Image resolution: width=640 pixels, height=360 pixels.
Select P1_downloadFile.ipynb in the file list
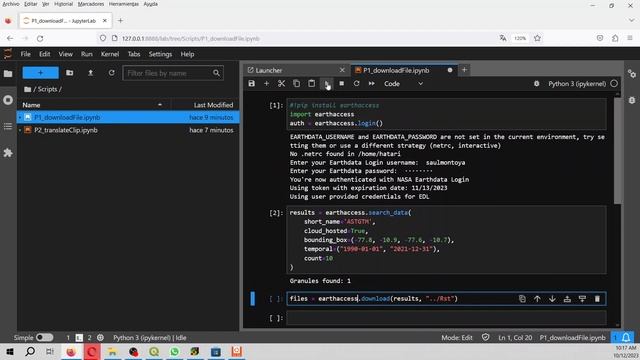(128, 117)
